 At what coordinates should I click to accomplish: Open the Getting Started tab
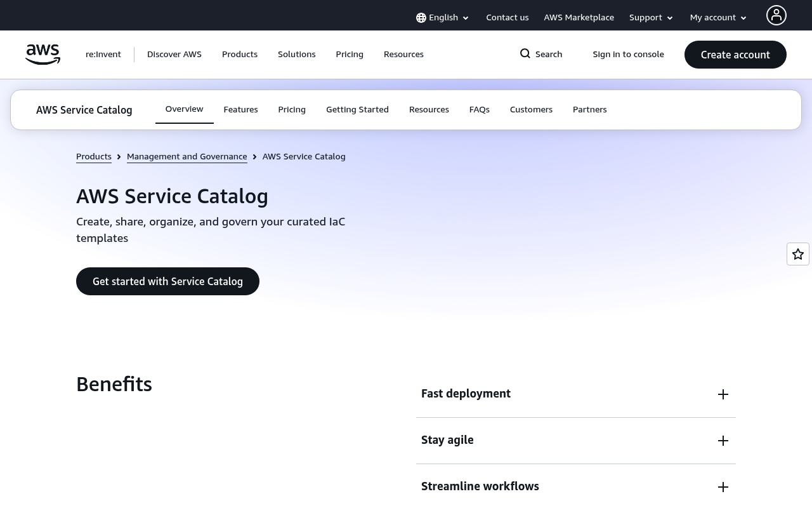(x=357, y=110)
